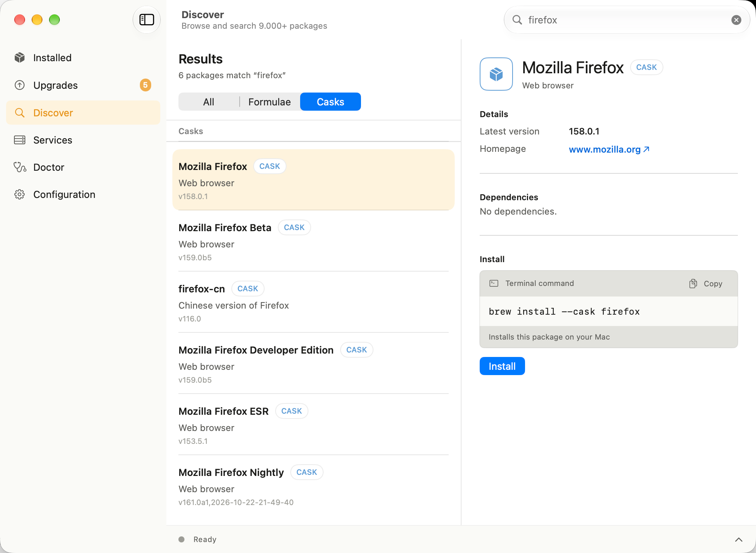The image size is (756, 553).
Task: Select Mozilla Firefox Developer Edition result
Action: (x=313, y=363)
